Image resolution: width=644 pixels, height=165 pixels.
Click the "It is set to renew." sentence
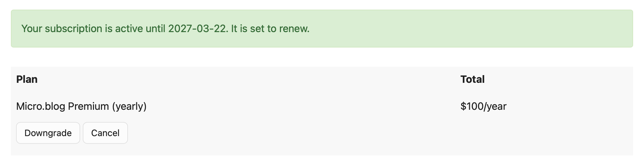click(x=270, y=29)
